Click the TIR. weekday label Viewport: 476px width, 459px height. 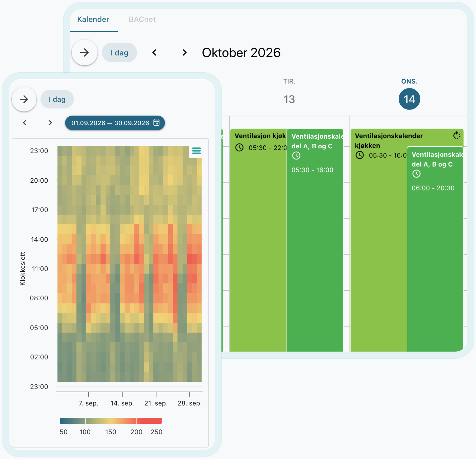pyautogui.click(x=289, y=81)
